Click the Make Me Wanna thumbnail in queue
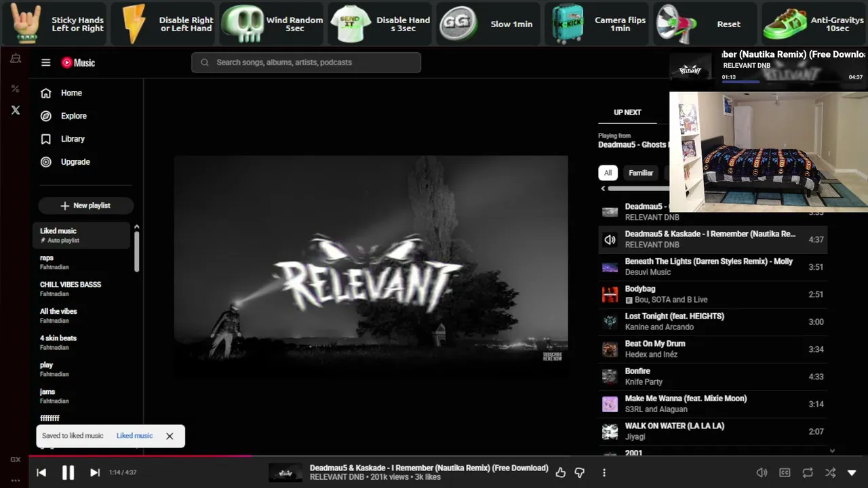This screenshot has width=868, height=488. (x=610, y=404)
